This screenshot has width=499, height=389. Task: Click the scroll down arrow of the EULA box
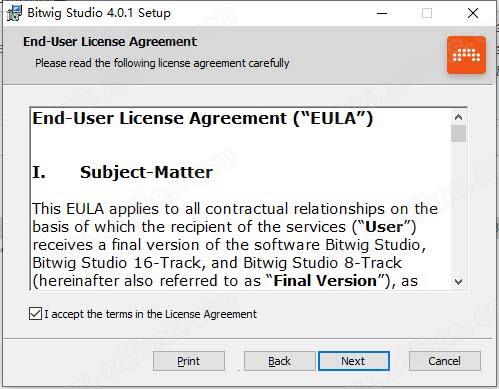pyautogui.click(x=458, y=282)
